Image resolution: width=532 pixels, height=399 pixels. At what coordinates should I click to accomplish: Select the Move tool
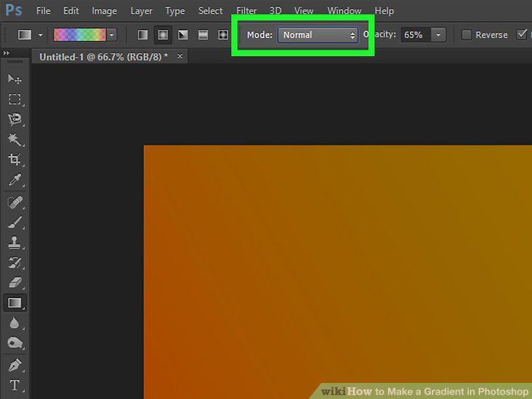tap(15, 79)
